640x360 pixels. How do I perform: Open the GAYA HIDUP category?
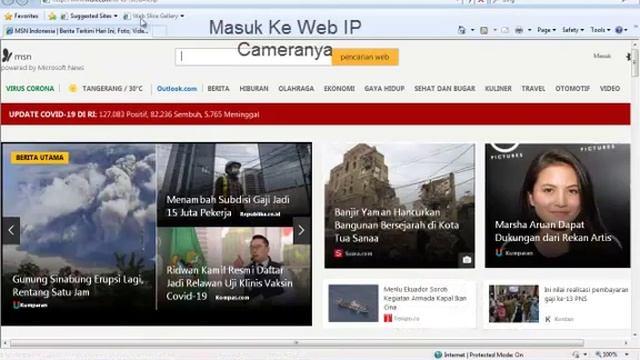coord(384,89)
